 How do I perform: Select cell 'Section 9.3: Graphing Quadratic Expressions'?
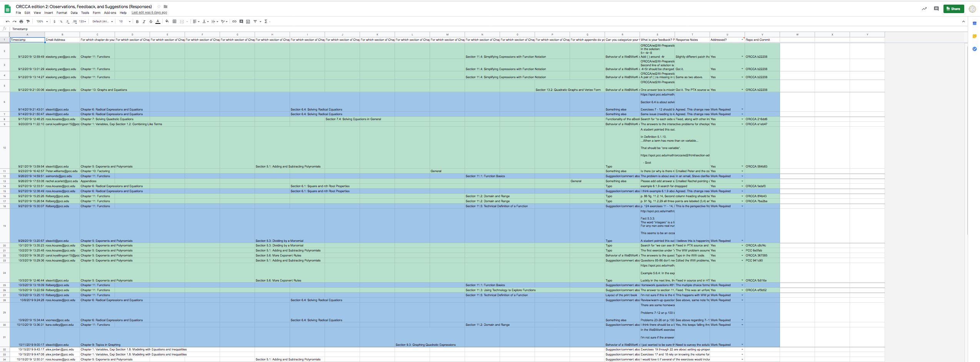pyautogui.click(x=426, y=345)
